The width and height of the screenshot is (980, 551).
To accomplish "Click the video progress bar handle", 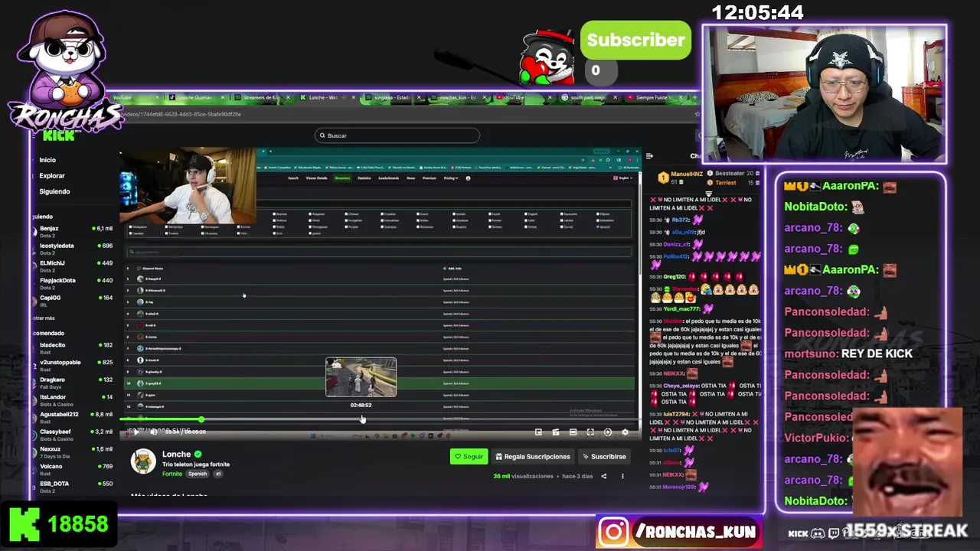I will 201,419.
